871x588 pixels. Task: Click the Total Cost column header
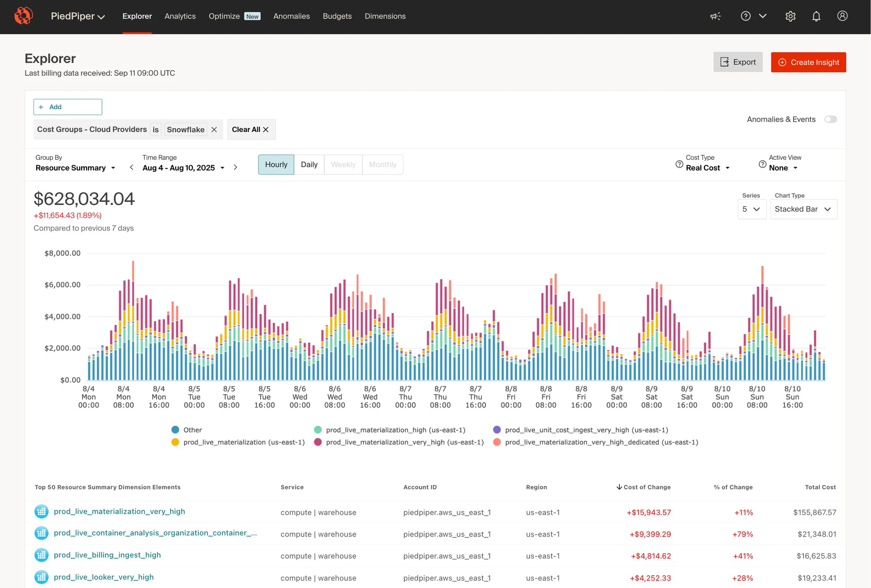(x=820, y=487)
